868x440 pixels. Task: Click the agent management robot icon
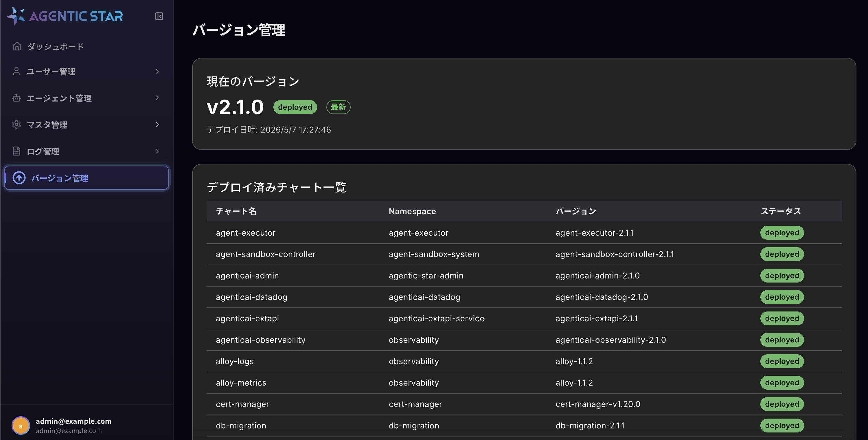click(16, 98)
